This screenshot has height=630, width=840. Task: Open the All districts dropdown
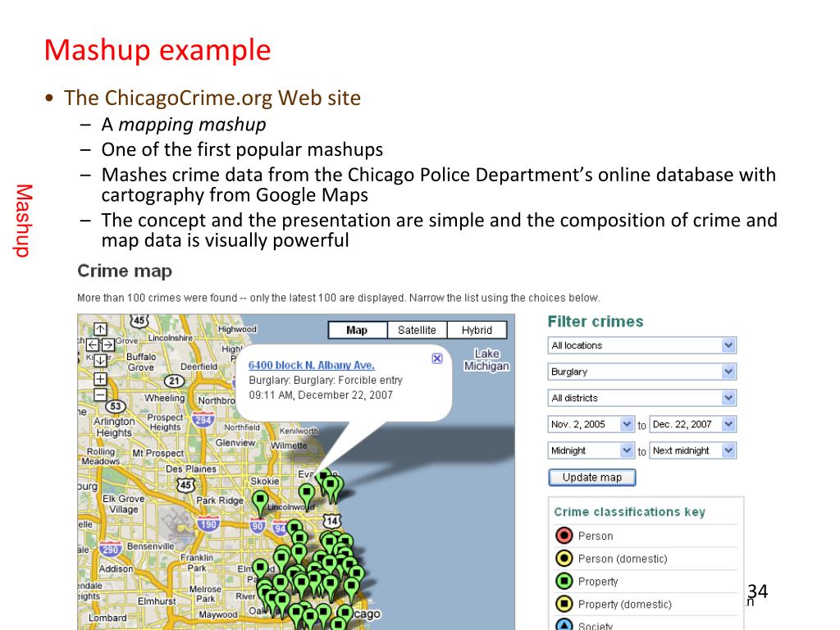click(x=641, y=398)
